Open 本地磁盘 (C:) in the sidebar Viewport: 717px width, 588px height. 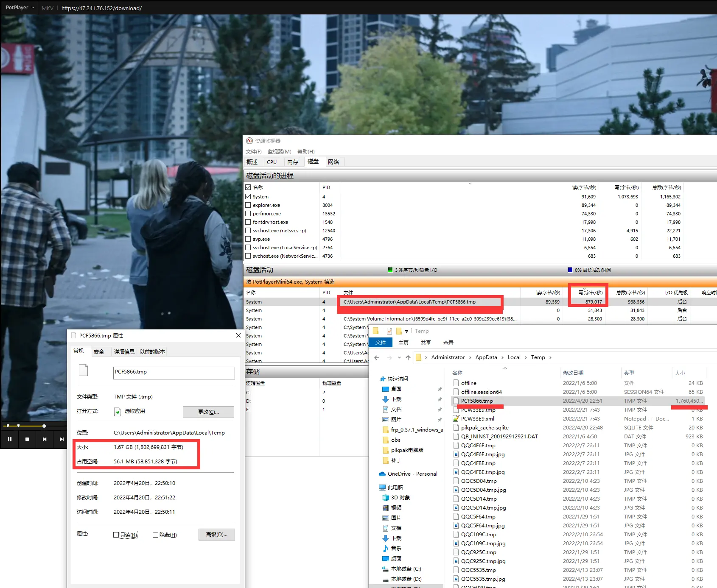point(402,569)
